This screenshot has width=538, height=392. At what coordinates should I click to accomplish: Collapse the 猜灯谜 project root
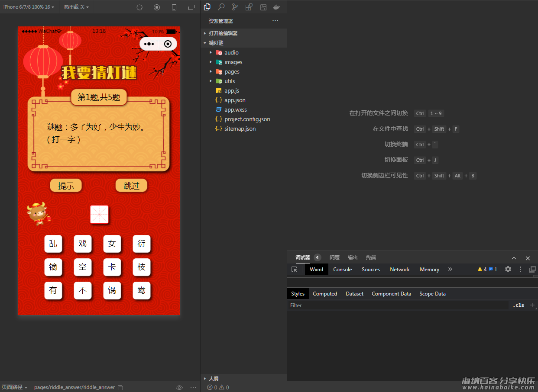[243, 43]
